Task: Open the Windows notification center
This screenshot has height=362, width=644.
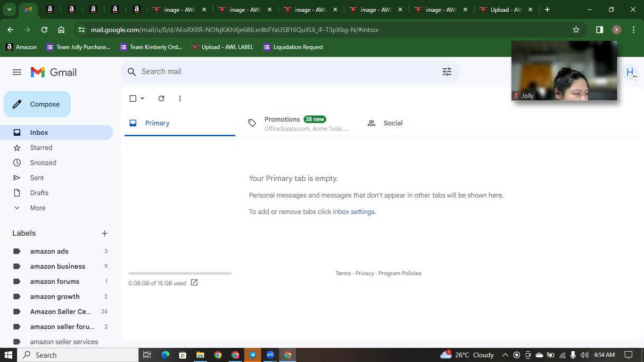Action: (628, 355)
